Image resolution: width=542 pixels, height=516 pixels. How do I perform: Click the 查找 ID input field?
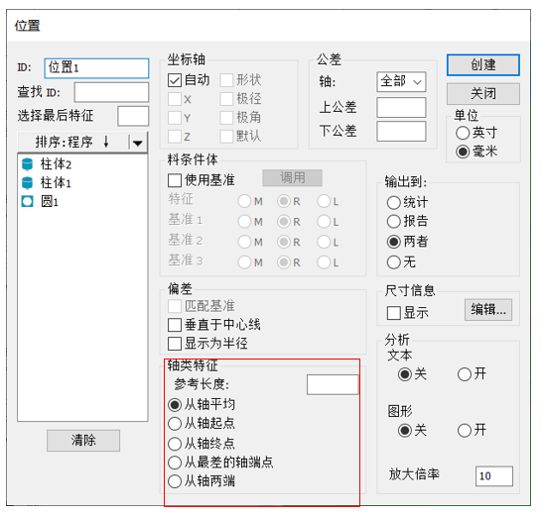coord(111,92)
